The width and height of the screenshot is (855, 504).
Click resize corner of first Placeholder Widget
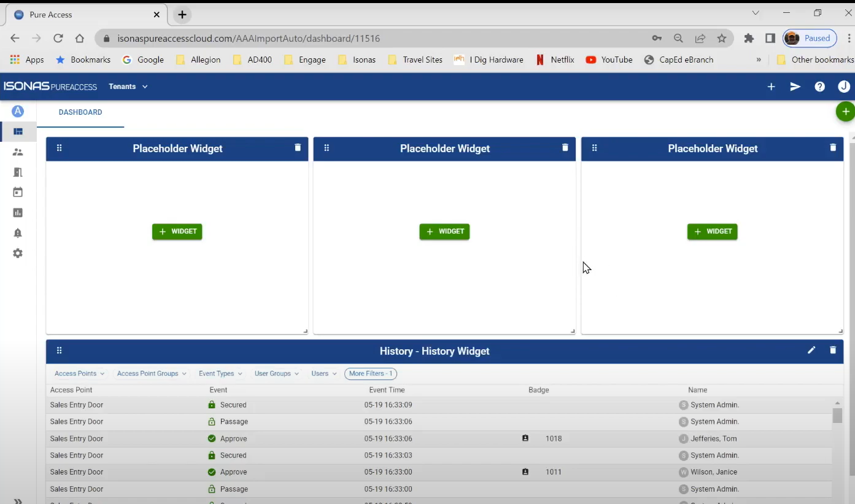(x=305, y=331)
